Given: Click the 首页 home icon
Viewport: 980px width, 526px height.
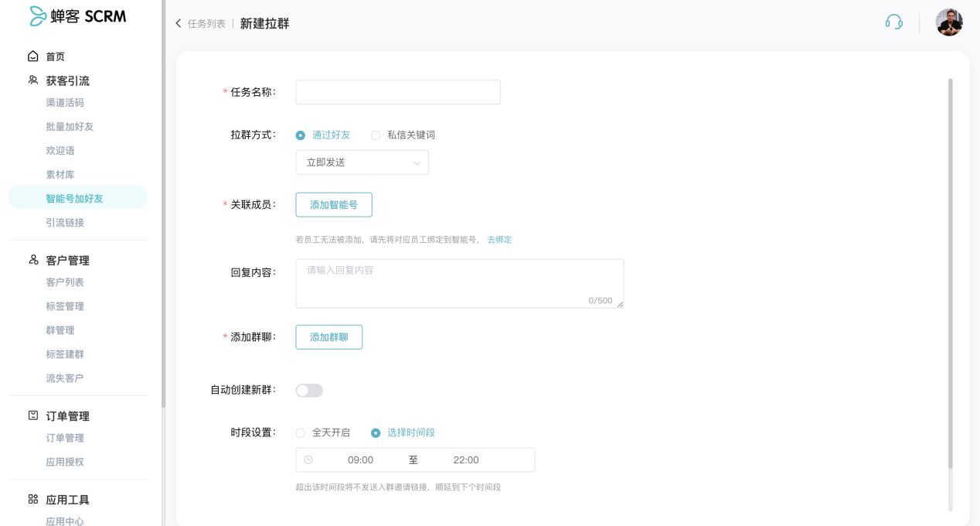Looking at the screenshot, I should coord(32,56).
